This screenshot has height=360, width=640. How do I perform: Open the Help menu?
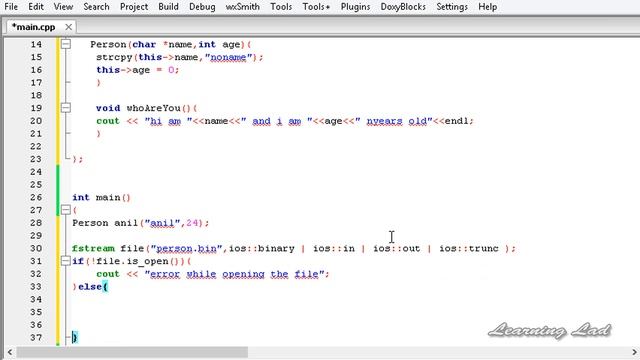pyautogui.click(x=487, y=7)
